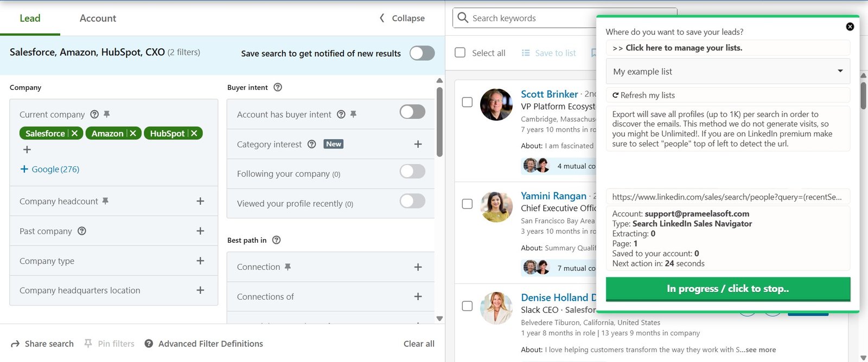Open the Advanced Filter Definitions help icon
868x362 pixels.
(149, 344)
